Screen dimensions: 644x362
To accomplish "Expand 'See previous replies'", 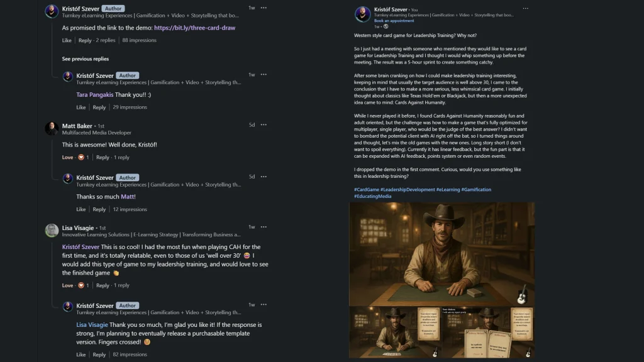I will point(86,59).
